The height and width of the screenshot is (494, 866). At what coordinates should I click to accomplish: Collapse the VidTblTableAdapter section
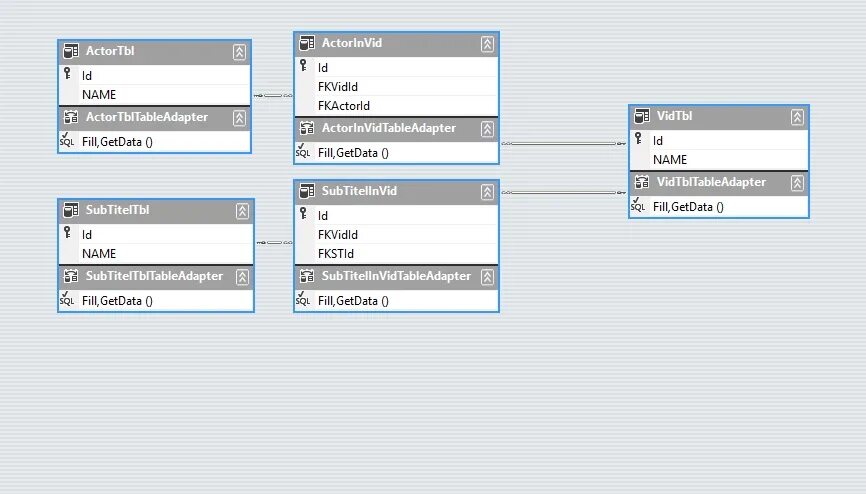click(797, 183)
